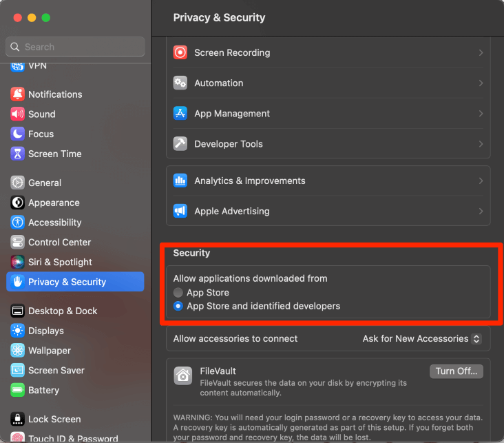504x443 pixels.
Task: Expand Screen Recording with its chevron
Action: (x=481, y=52)
